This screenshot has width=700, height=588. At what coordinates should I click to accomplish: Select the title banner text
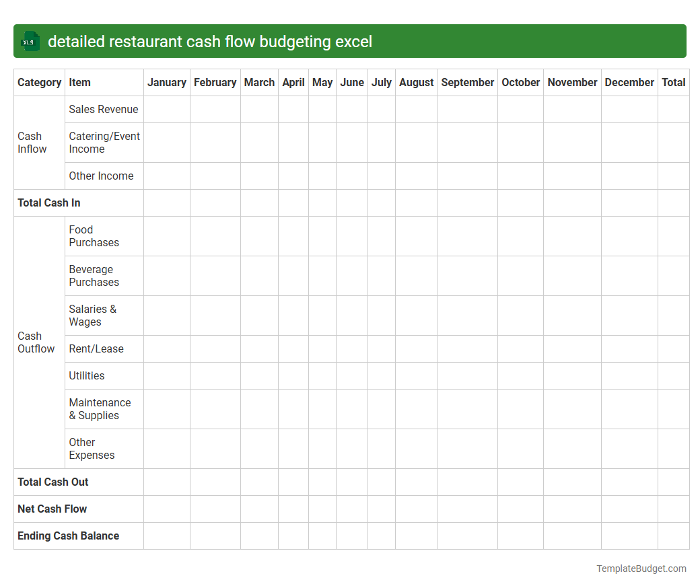coord(210,41)
